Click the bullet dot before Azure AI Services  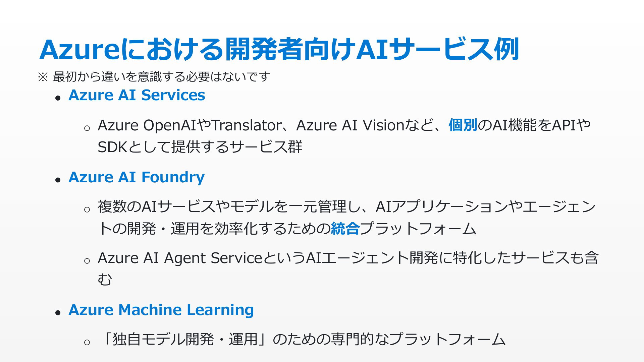click(x=58, y=98)
